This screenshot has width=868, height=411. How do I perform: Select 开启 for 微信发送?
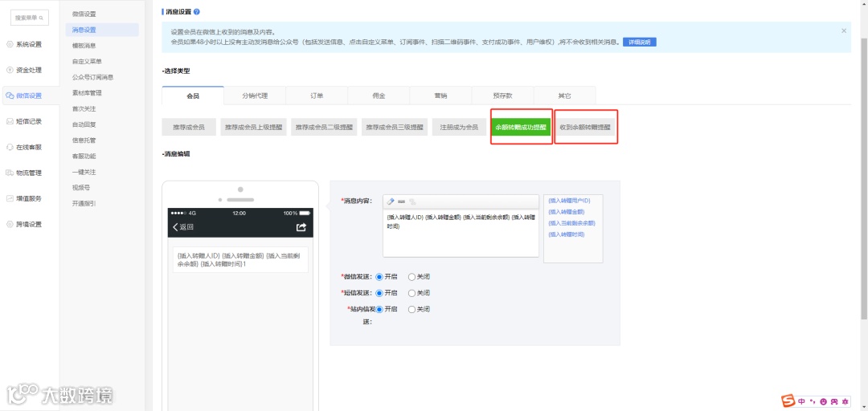[379, 277]
